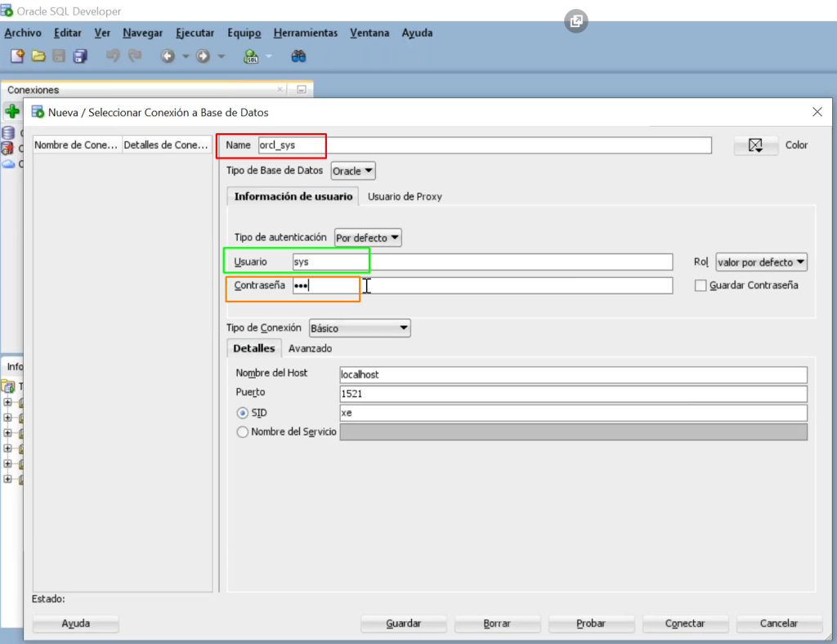Click the Redo arrow icon
Screen dimensions: 837x644
pos(135,56)
